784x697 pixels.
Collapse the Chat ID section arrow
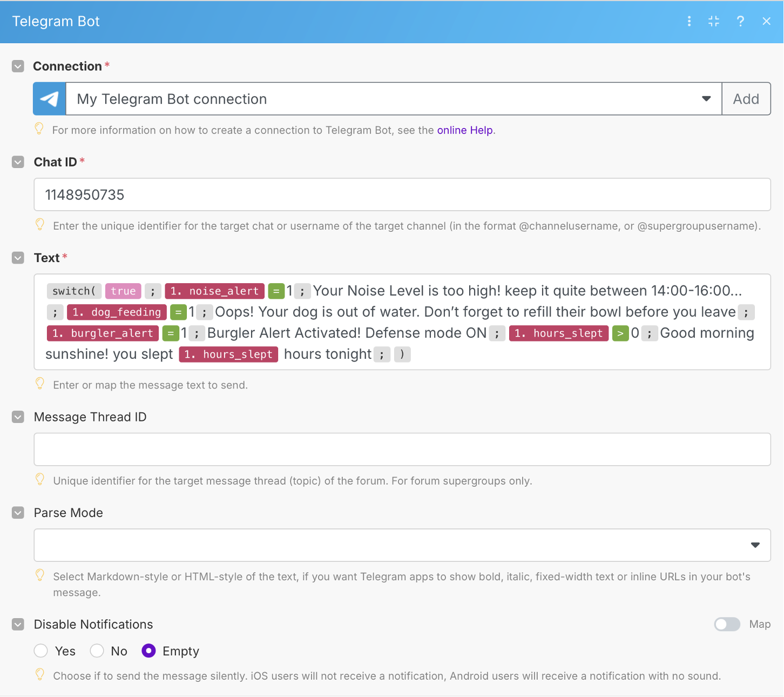point(18,162)
